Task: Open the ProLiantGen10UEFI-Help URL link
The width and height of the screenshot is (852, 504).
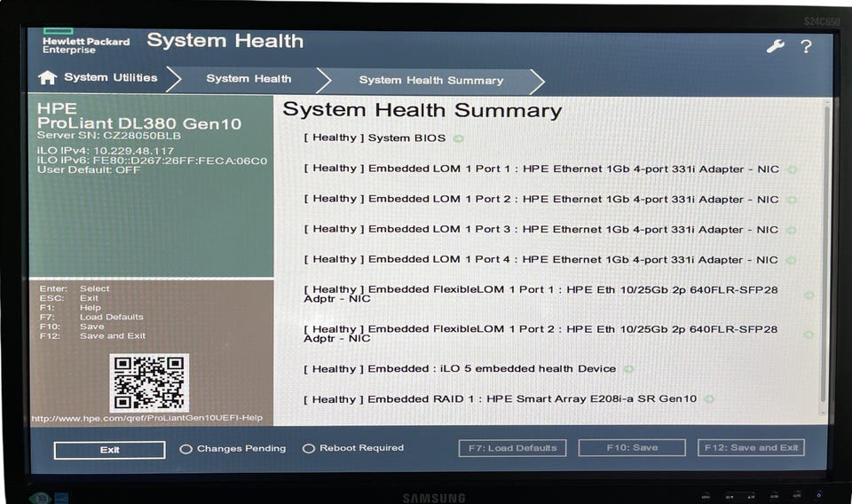Action: point(146,418)
